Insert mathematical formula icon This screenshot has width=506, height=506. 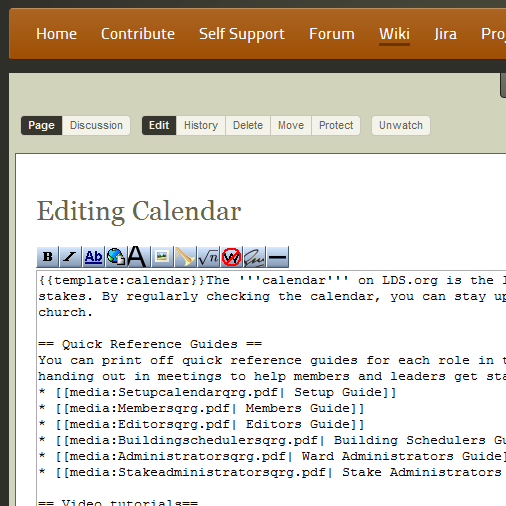208,257
